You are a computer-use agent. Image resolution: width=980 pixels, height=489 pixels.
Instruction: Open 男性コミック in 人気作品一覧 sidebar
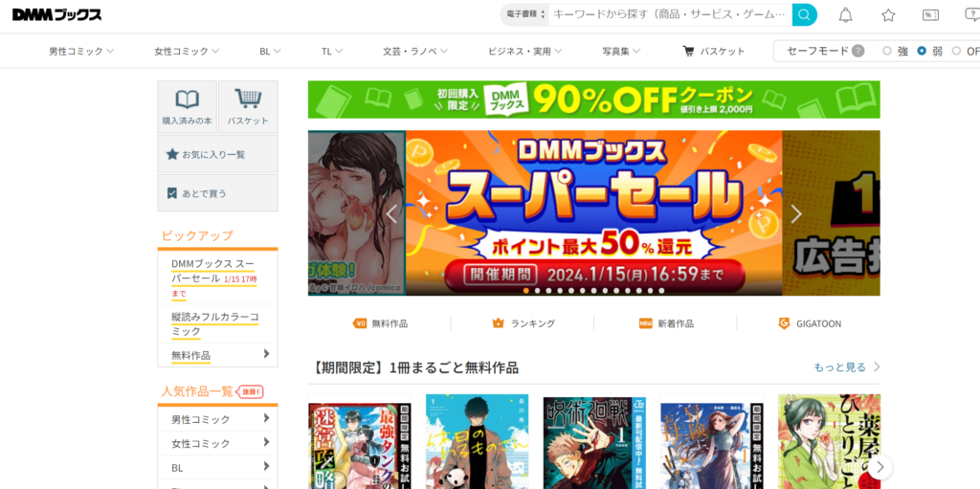(x=217, y=419)
